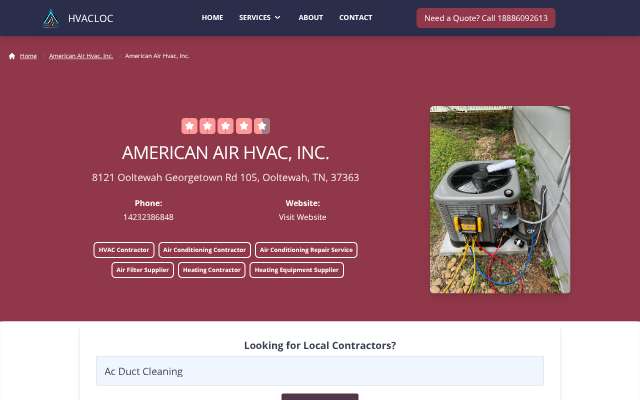640x400 pixels.
Task: Expand the SERVICES dropdown chevron
Action: [278, 18]
